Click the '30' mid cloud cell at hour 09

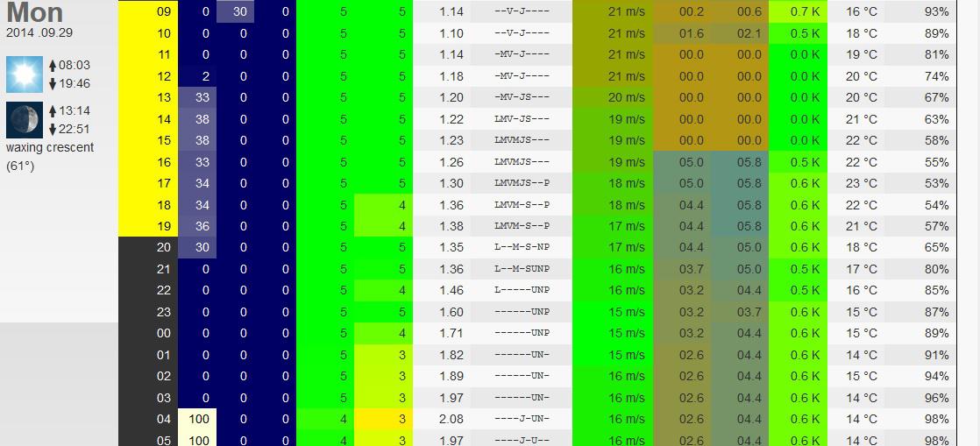pyautogui.click(x=236, y=12)
